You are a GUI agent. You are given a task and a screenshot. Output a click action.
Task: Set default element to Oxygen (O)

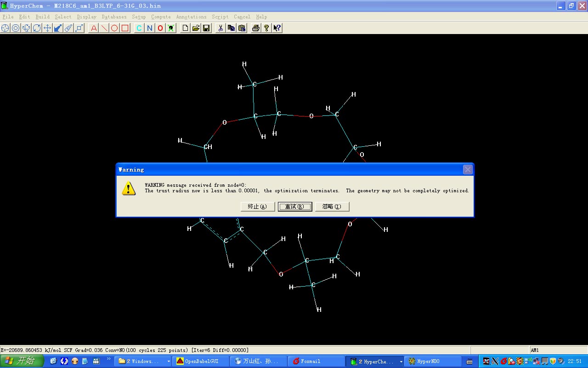tap(160, 28)
